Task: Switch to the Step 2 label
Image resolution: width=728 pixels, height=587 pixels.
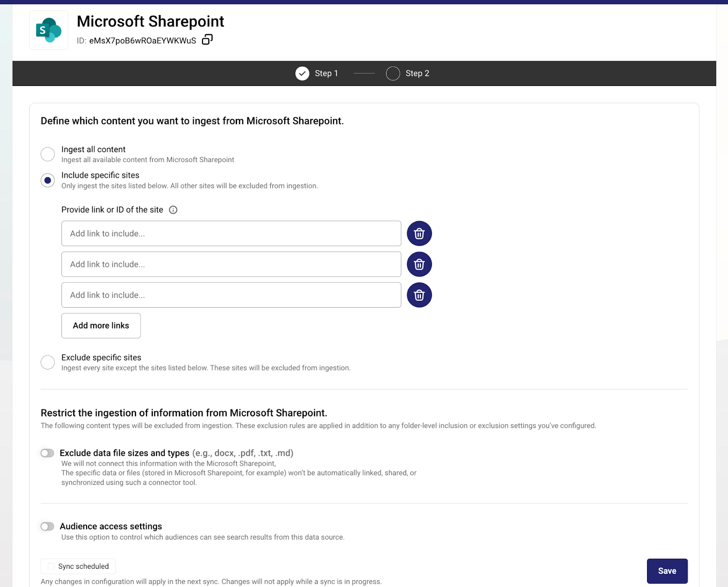Action: point(417,73)
